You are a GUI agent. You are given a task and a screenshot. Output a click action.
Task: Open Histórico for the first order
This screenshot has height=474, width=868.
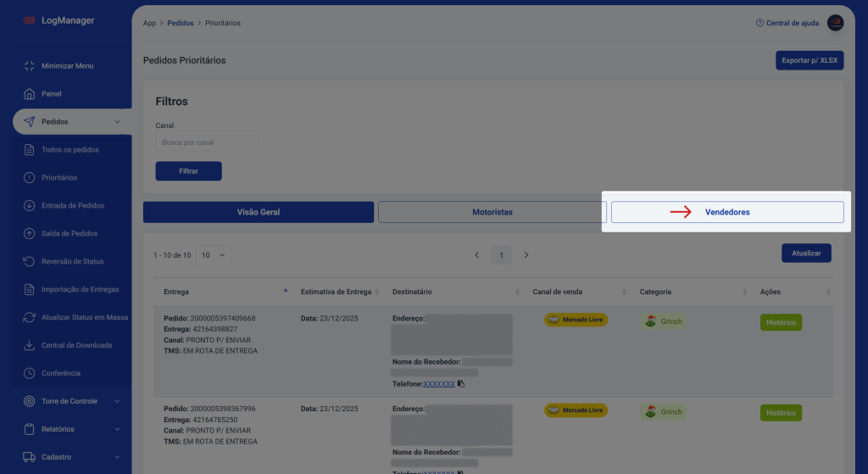pos(780,322)
